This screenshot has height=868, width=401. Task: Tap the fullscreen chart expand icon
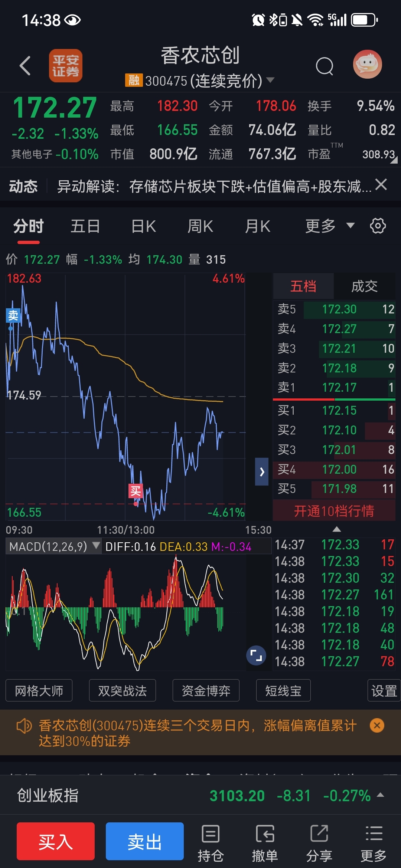click(256, 655)
